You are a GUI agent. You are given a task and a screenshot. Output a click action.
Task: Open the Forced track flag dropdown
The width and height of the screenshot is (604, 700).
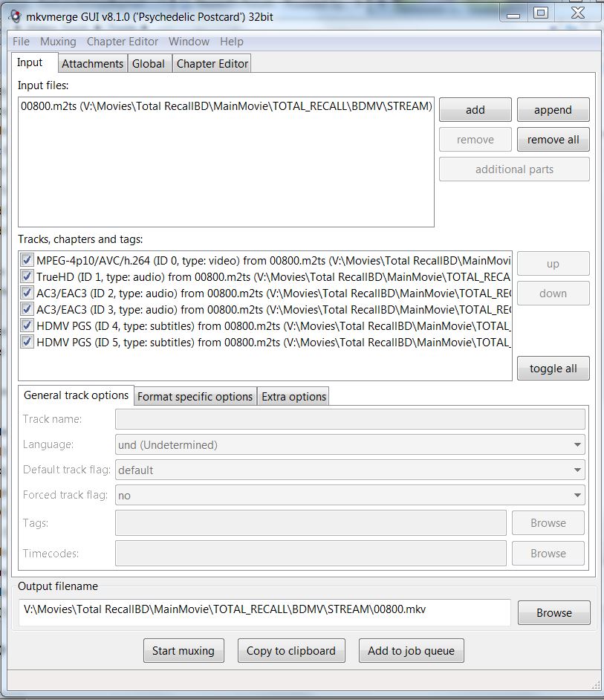click(x=350, y=495)
